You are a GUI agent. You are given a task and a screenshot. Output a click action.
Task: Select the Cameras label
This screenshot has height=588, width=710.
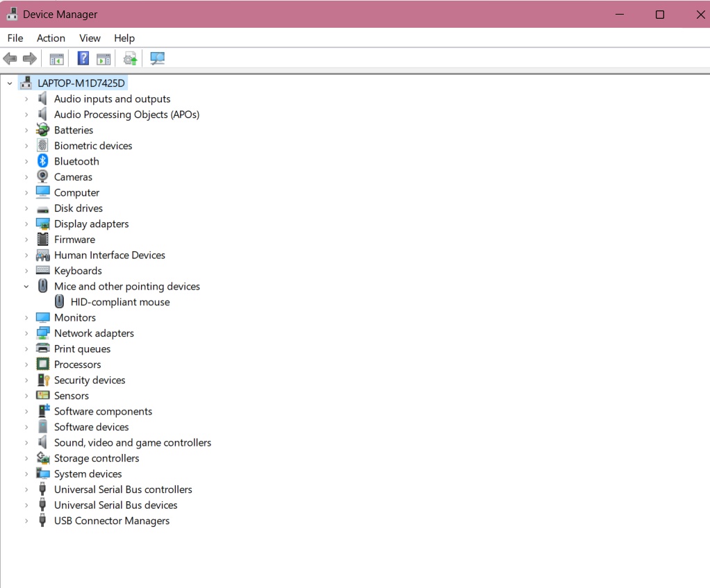73,177
